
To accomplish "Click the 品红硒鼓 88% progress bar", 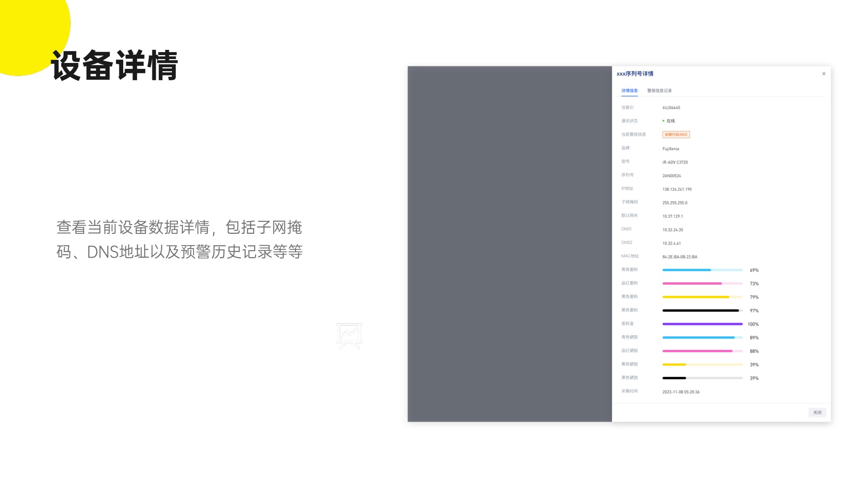I will click(x=702, y=351).
